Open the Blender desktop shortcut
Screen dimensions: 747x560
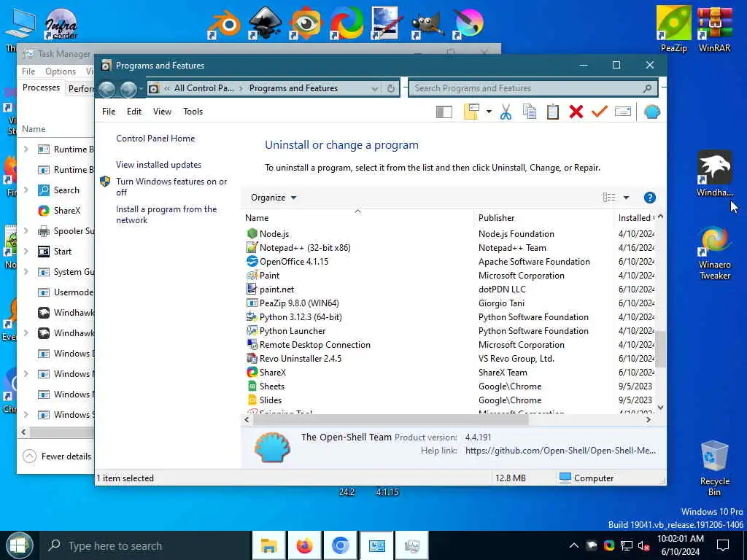click(x=223, y=24)
